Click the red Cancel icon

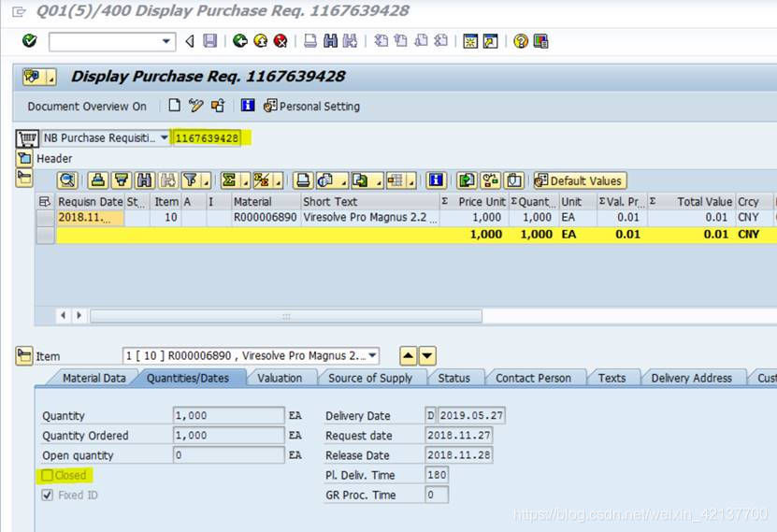point(281,41)
